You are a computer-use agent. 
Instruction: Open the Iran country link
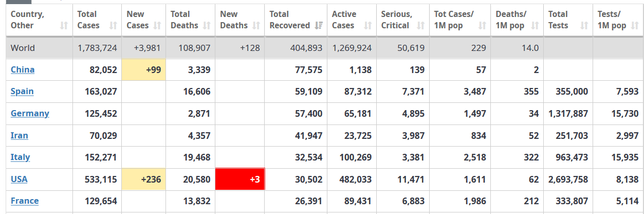(x=20, y=135)
